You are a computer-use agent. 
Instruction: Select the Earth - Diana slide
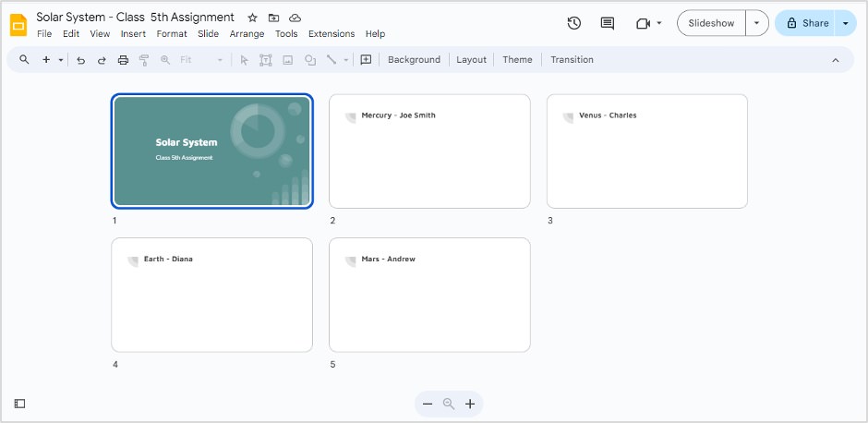coord(212,296)
